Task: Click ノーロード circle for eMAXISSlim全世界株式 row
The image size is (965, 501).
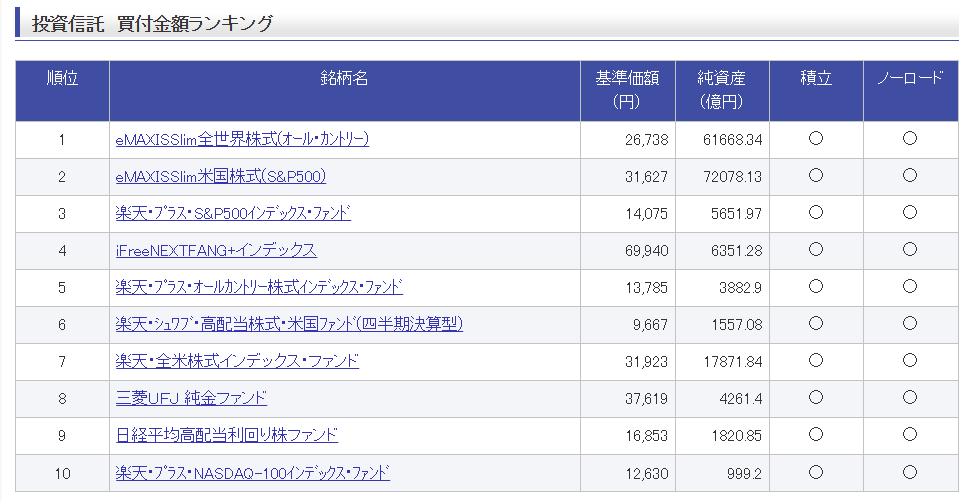Action: (910, 138)
